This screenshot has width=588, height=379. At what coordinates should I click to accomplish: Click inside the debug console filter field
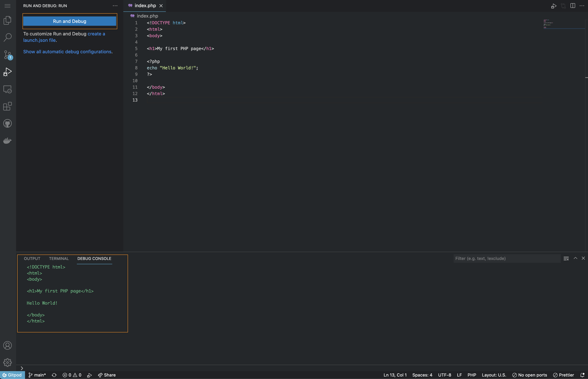point(507,258)
